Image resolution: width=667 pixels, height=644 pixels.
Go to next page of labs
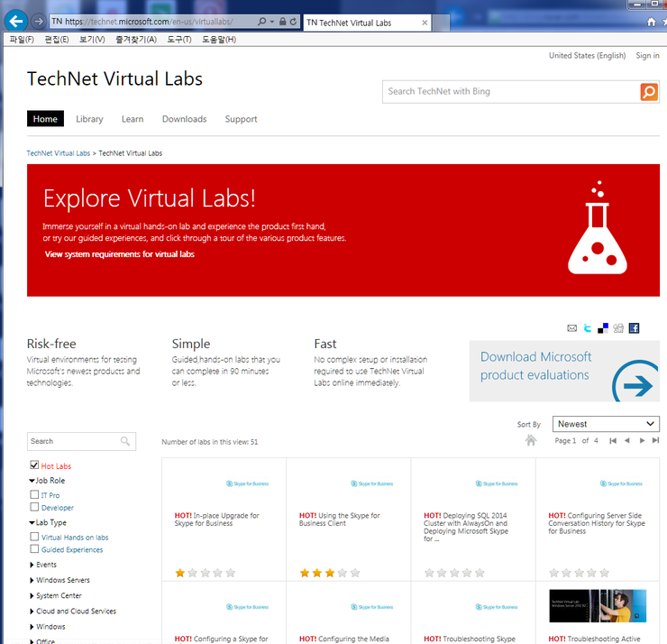pos(642,440)
